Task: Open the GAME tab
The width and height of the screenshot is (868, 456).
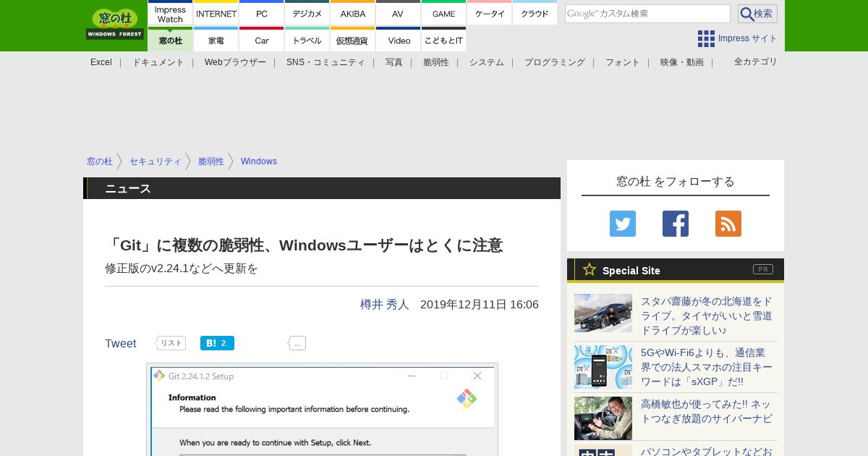Action: [443, 14]
